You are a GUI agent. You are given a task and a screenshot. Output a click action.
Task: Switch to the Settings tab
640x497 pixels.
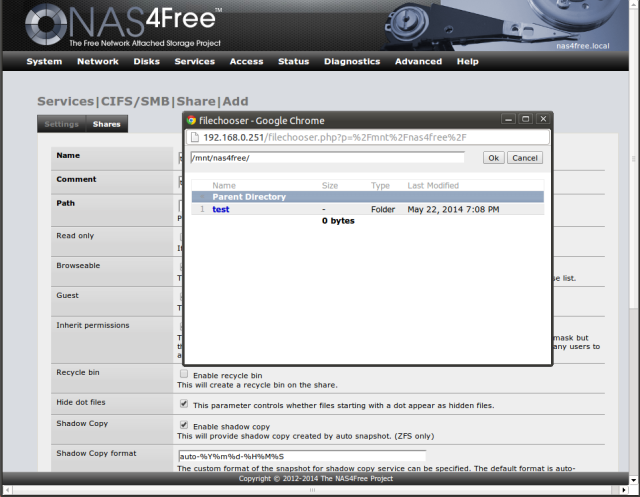pyautogui.click(x=62, y=124)
